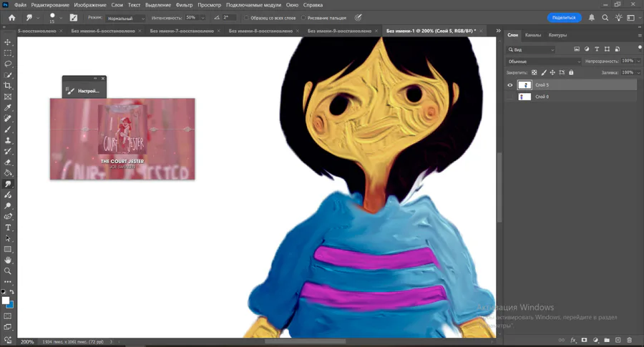
Task: Open brush settings panel icon in options bar
Action: pyautogui.click(x=74, y=18)
